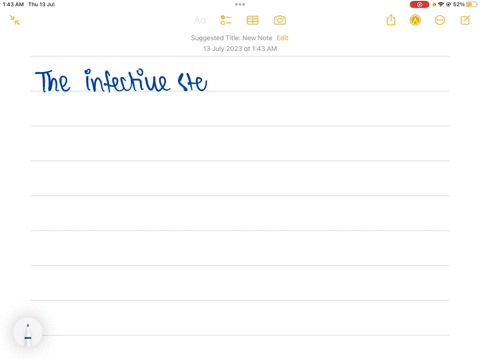The height and width of the screenshot is (360, 480).
Task: Tap the red screen recording indicator
Action: tap(419, 4)
